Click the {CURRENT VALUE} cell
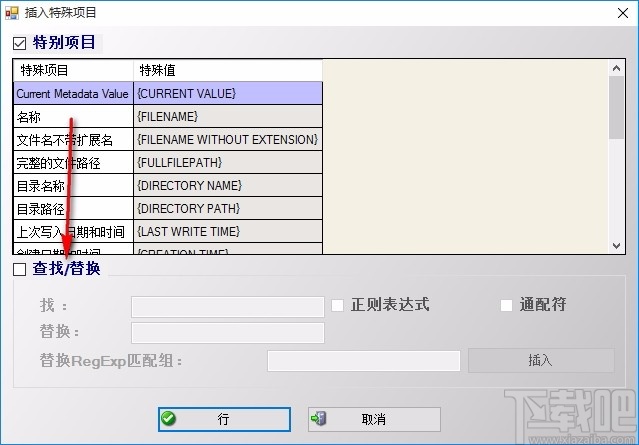The height and width of the screenshot is (445, 639). 228,93
